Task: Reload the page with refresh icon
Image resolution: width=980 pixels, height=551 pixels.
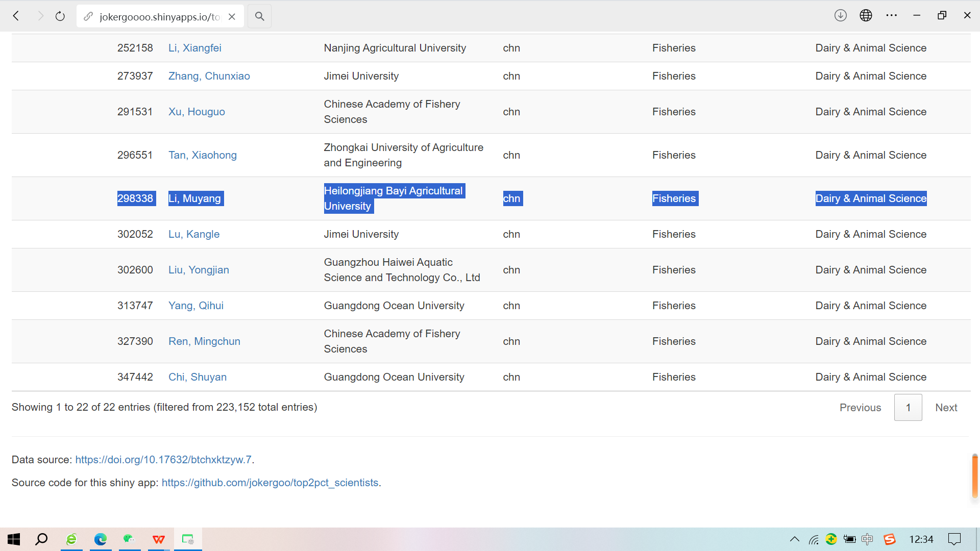Action: click(60, 16)
